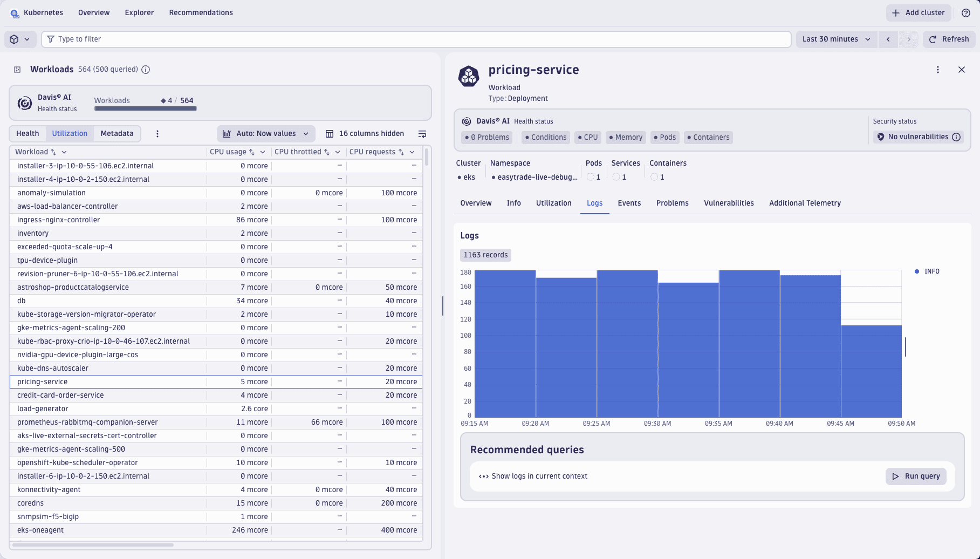Image resolution: width=980 pixels, height=559 pixels.
Task: Open pricing-service more actions menu
Action: click(938, 70)
